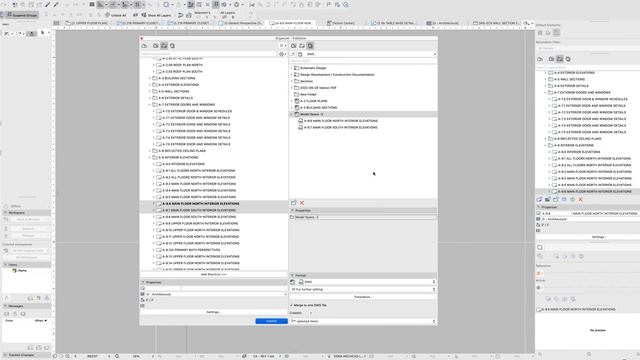The height and width of the screenshot is (360, 640).
Task: Open the 'selected items' publish scope dropdown
Action: click(363, 321)
